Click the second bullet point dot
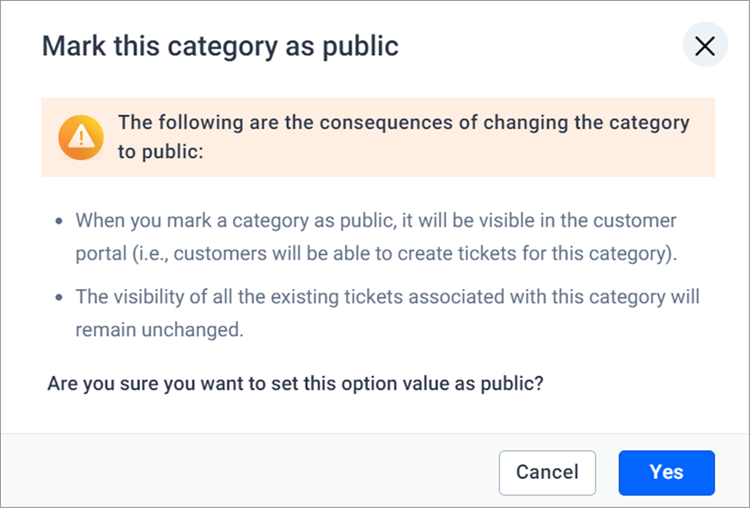Viewport: 750px width, 508px height. pyautogui.click(x=59, y=298)
